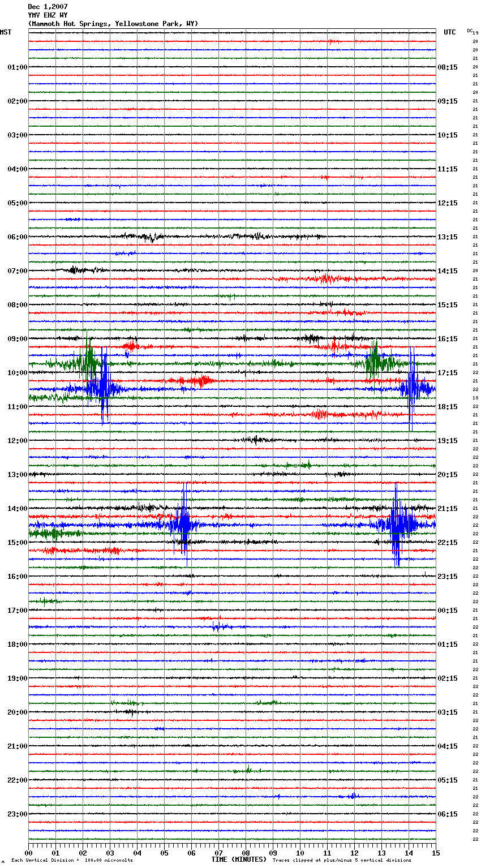Select the '23:15' UTC row label
This screenshot has width=481, height=868.
(448, 577)
